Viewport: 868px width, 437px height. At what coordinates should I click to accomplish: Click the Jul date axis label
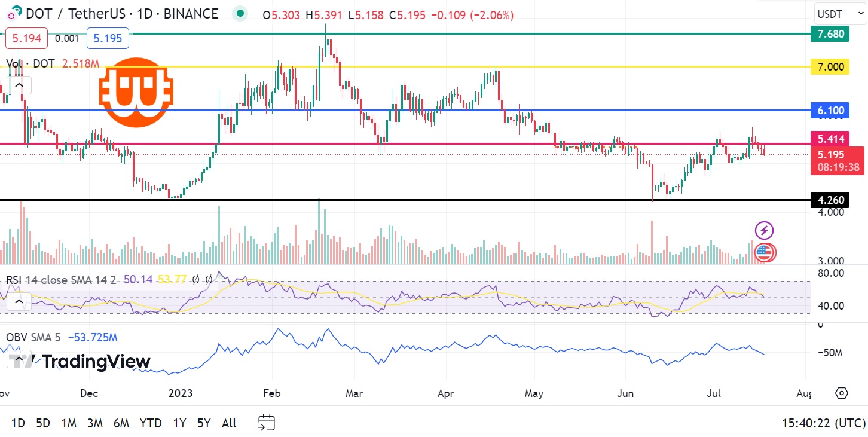pos(714,393)
